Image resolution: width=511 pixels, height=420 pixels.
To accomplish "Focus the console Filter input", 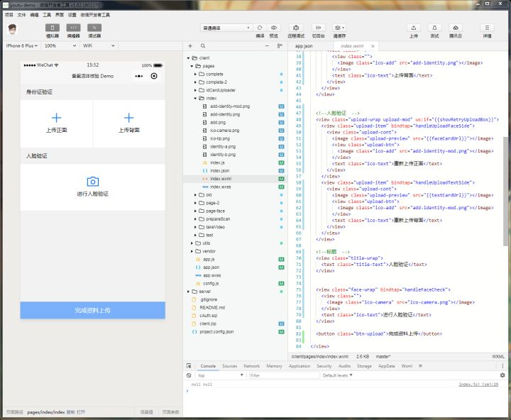I will [x=284, y=375].
